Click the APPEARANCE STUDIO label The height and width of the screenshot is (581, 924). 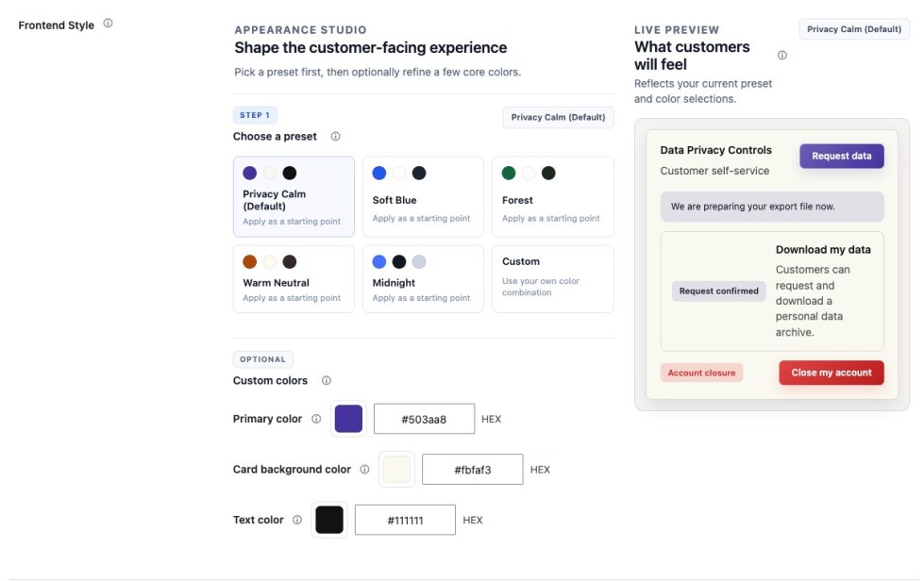pos(300,30)
